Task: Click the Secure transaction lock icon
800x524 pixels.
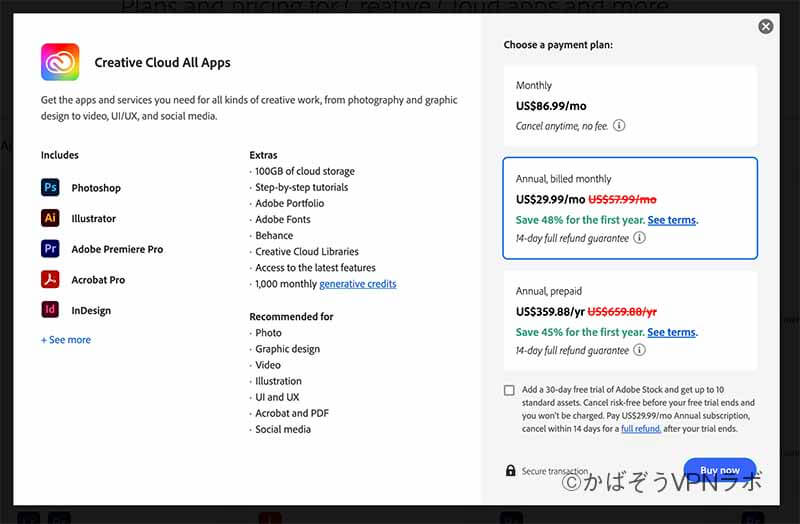Action: click(510, 470)
